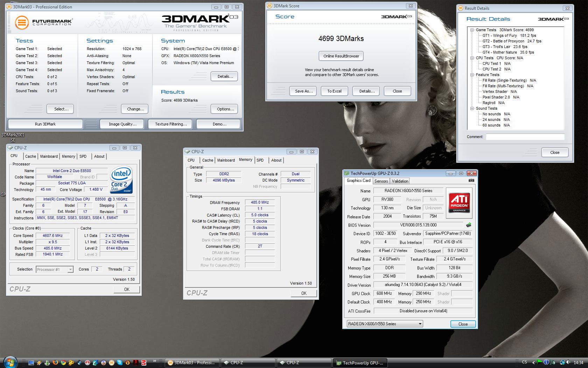Image resolution: width=588 pixels, height=368 pixels.
Task: Open About tab in the CPU-Z memory window
Action: pyautogui.click(x=276, y=160)
